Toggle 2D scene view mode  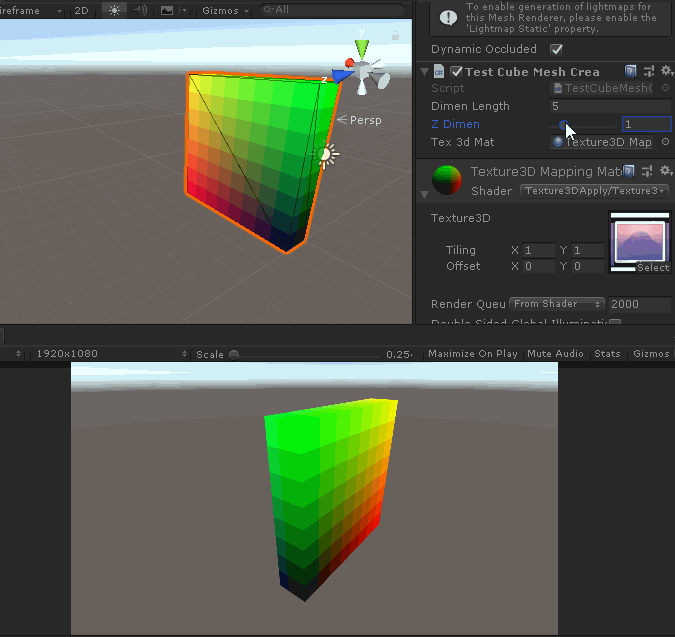[81, 10]
